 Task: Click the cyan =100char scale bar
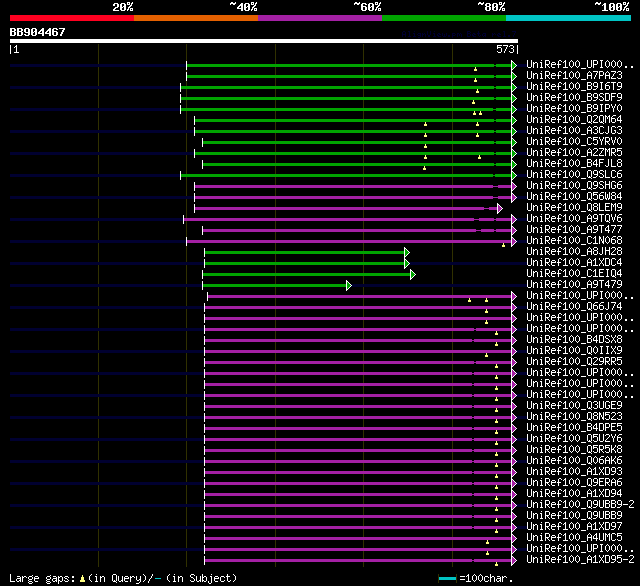(x=447, y=578)
